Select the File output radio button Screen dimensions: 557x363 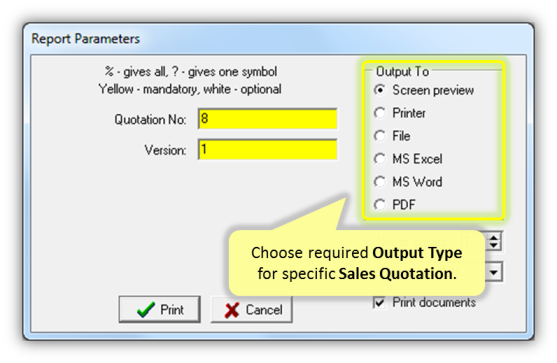click(380, 136)
